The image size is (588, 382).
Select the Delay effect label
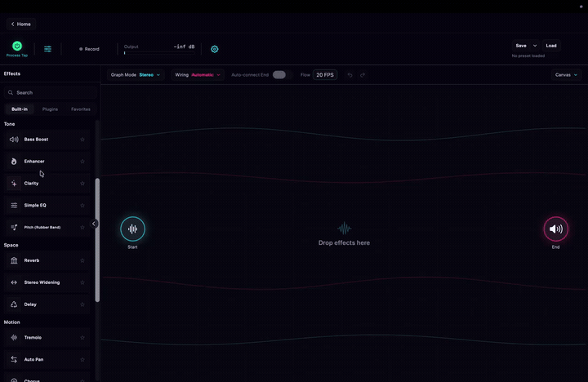click(30, 304)
